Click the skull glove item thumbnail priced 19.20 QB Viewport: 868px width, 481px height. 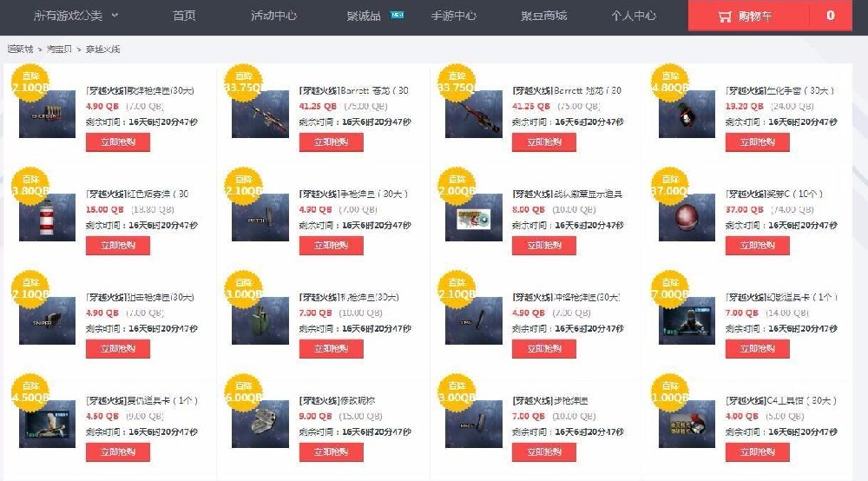coord(687,114)
